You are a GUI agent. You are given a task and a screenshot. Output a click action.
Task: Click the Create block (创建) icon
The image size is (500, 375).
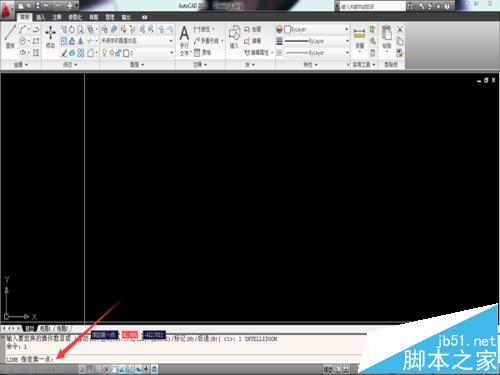tap(252, 29)
